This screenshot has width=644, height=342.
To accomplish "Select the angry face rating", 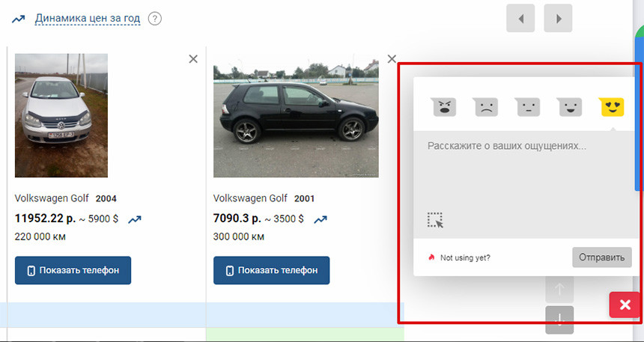I will [444, 107].
